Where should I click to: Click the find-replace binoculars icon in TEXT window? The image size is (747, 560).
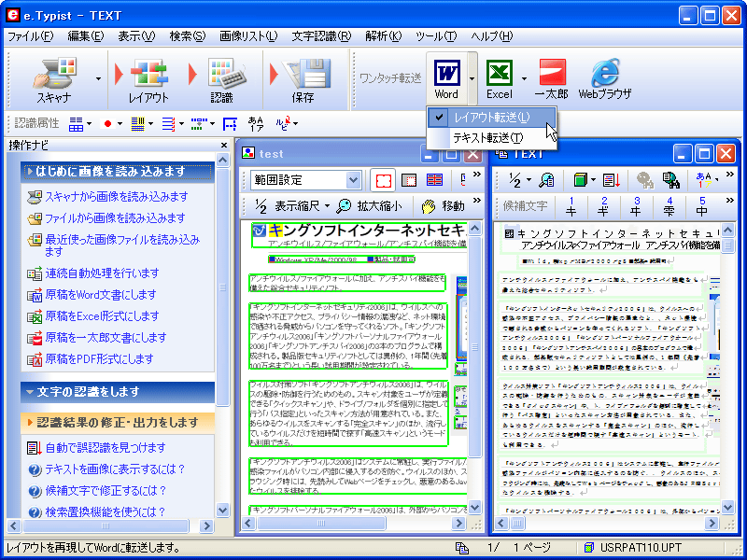[x=671, y=179]
